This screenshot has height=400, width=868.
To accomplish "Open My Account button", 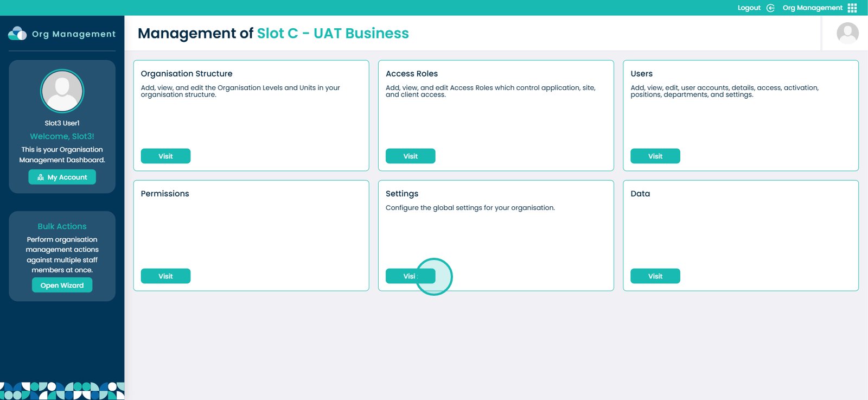I will pos(62,177).
